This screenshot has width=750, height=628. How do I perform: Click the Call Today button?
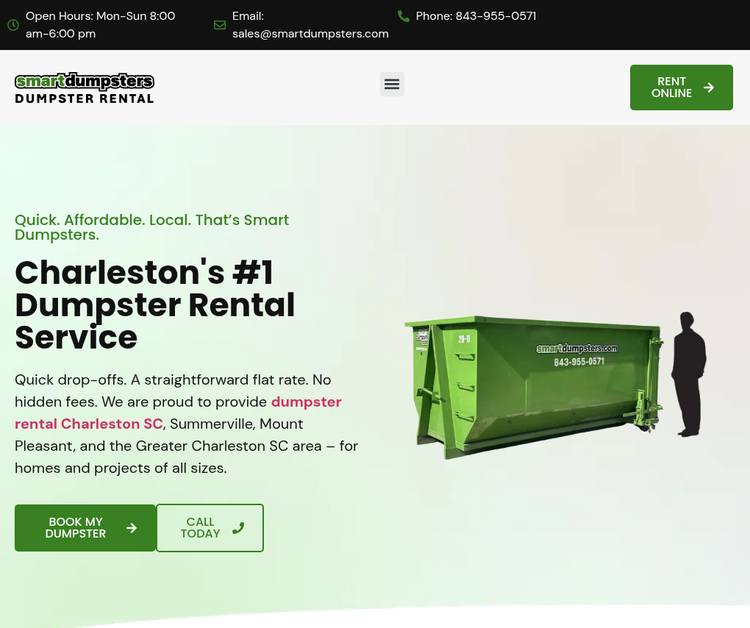pos(210,528)
